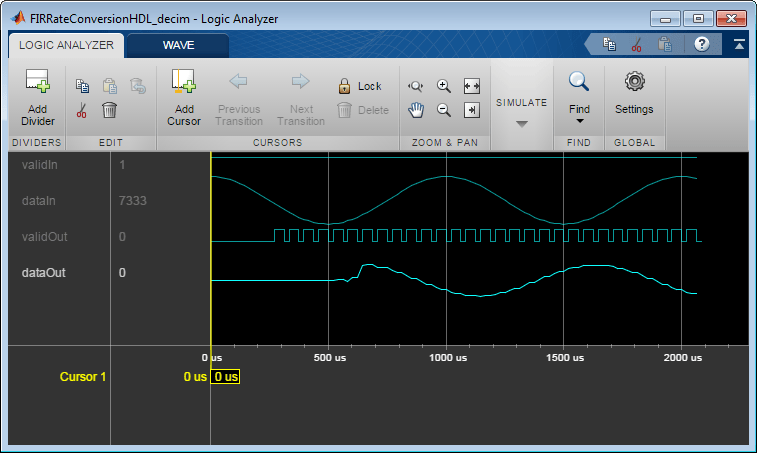The image size is (757, 453).
Task: Copy the selected signal in Edit group
Action: pos(83,86)
